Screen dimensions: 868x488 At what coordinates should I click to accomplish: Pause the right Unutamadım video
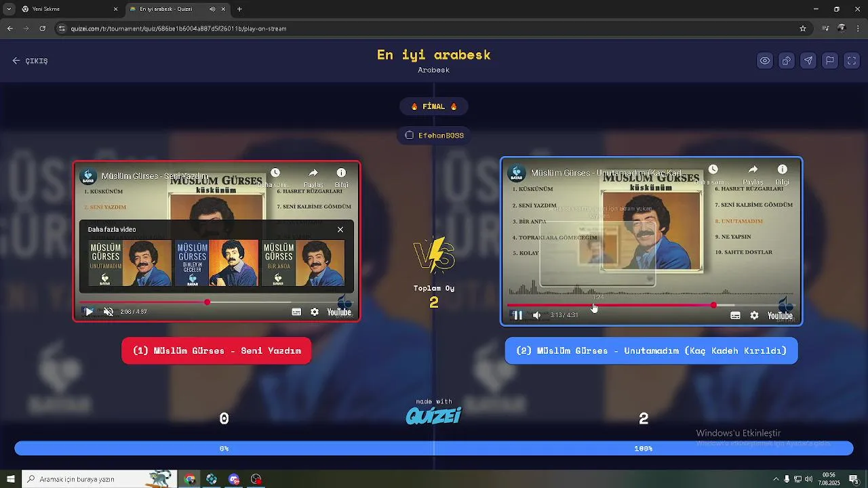(x=517, y=315)
